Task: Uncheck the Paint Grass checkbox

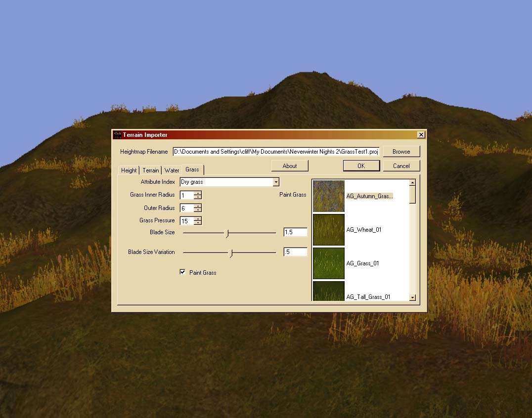Action: [183, 272]
